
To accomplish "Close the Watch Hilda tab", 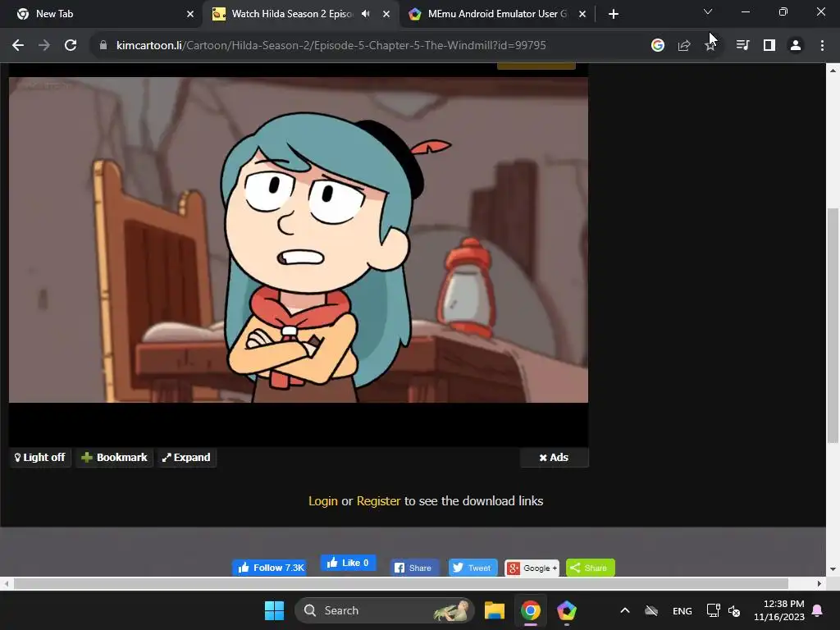I will click(386, 14).
